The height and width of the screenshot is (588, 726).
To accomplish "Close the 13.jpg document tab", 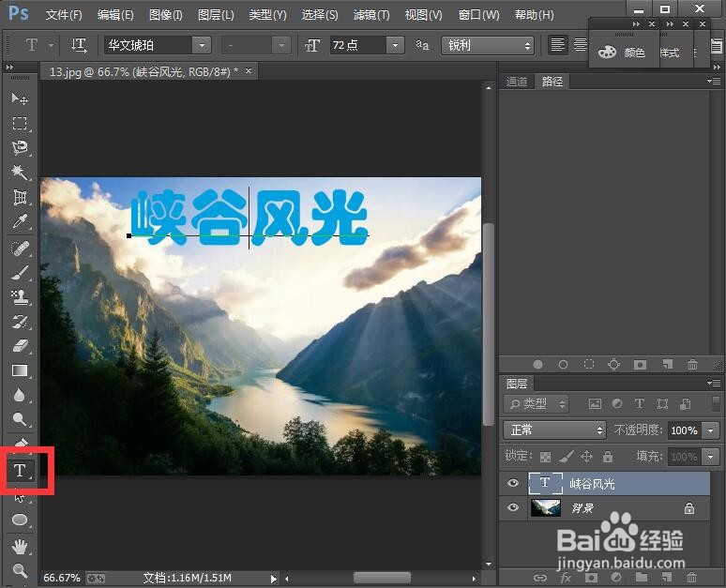I will pyautogui.click(x=249, y=71).
